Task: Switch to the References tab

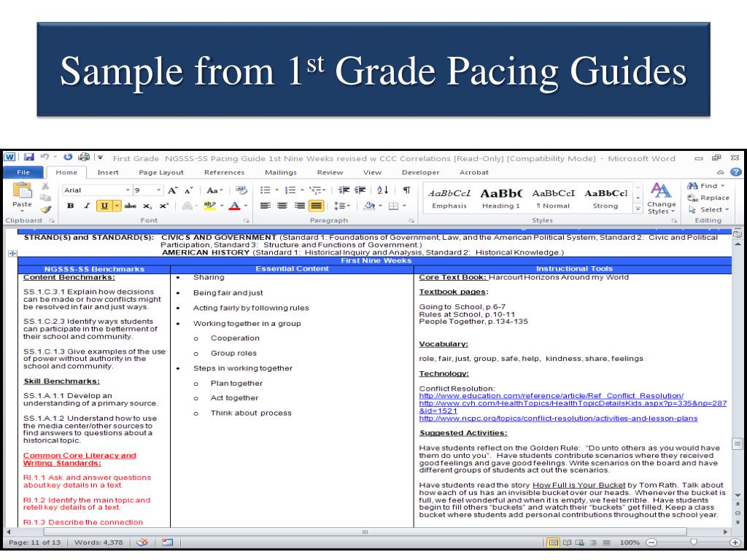Action: [x=225, y=172]
